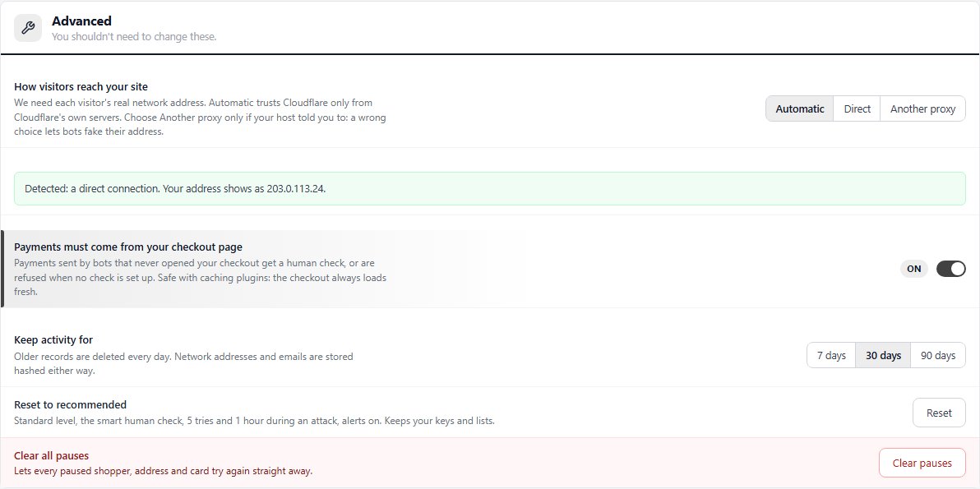Choose Direct connection option
The width and height of the screenshot is (980, 489).
coord(857,108)
